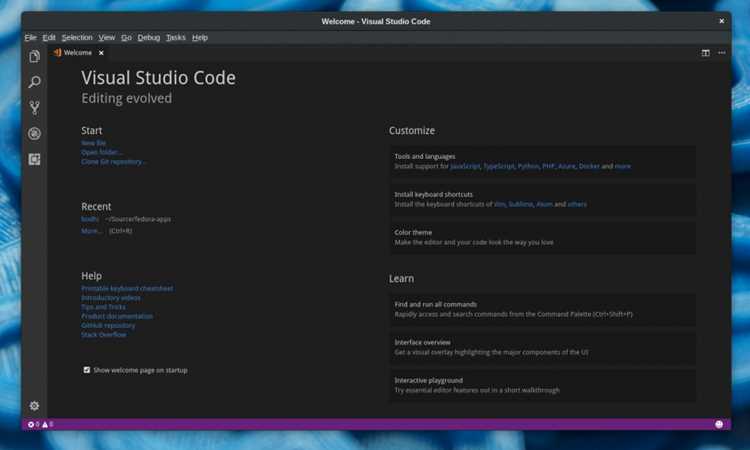Viewport: 750px width, 450px height.
Task: Click the Open folder... link
Action: (101, 152)
